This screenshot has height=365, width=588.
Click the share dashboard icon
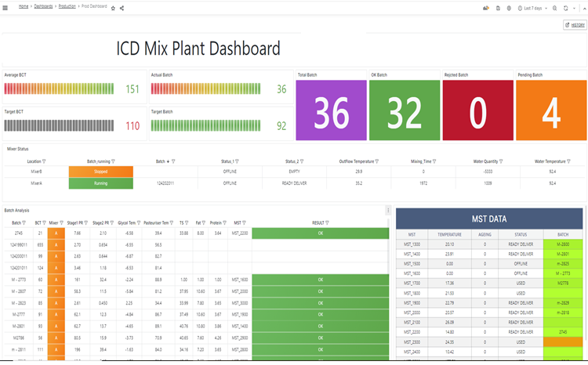pos(122,9)
